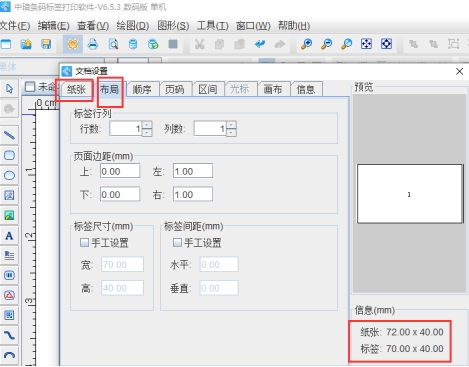Open the 画布 tab
The image size is (469, 367).
tap(273, 89)
